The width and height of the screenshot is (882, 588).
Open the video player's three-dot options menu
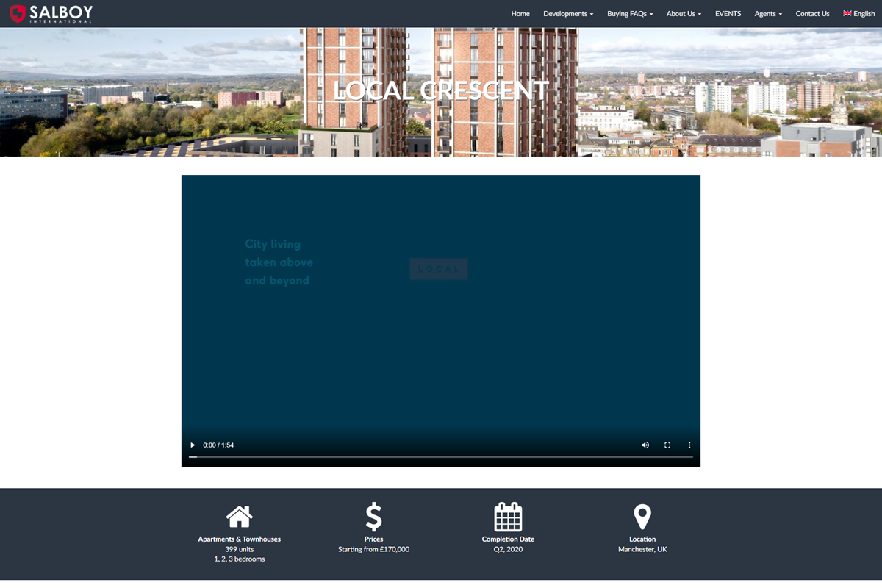(689, 445)
